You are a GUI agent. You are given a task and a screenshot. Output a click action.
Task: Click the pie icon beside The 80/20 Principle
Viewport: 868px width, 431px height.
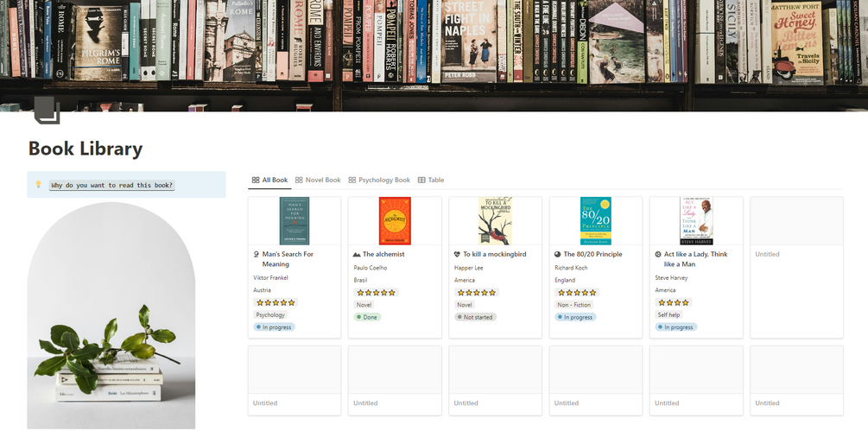(x=558, y=255)
